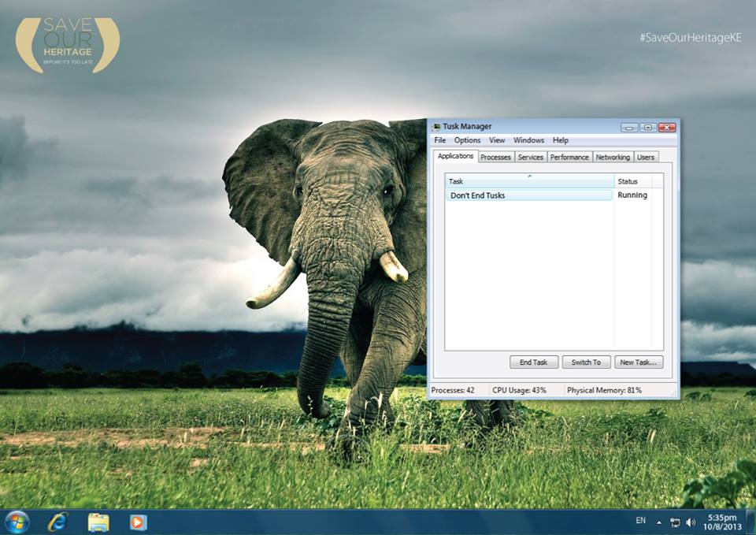Sort list by Task column header

529,181
